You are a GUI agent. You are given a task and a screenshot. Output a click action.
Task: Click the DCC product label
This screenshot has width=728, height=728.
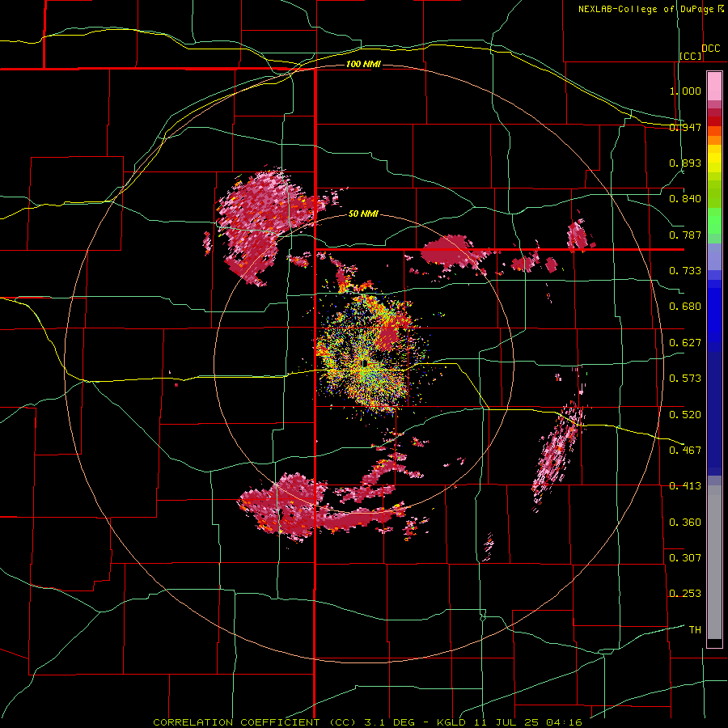coord(711,49)
